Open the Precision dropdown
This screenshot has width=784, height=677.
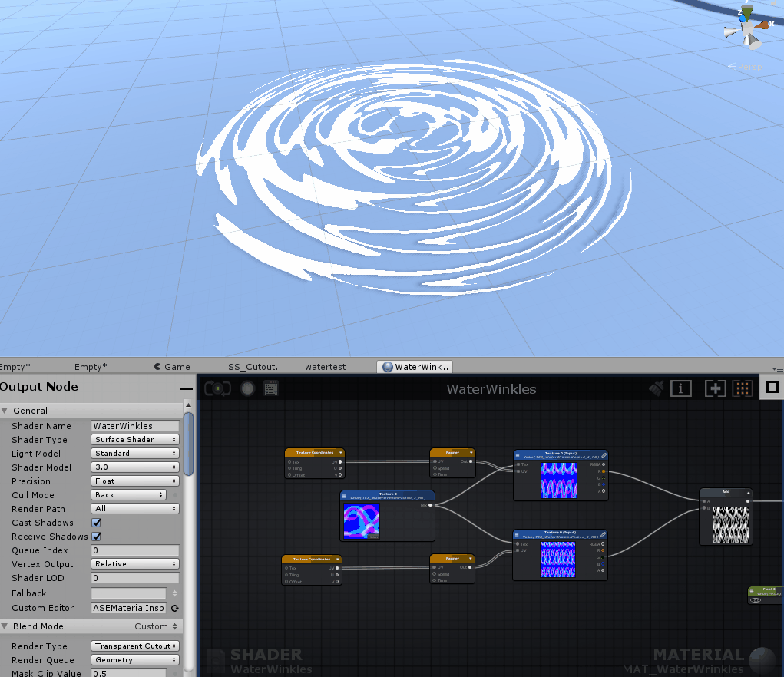tap(135, 481)
